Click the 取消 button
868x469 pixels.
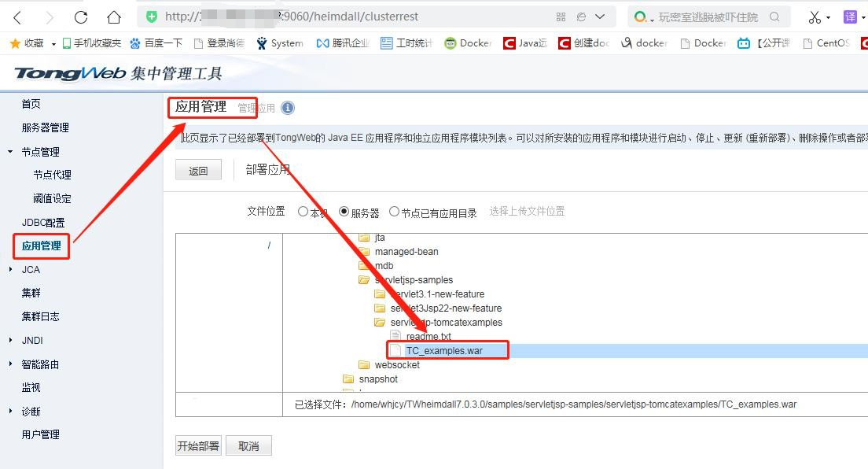tap(248, 445)
